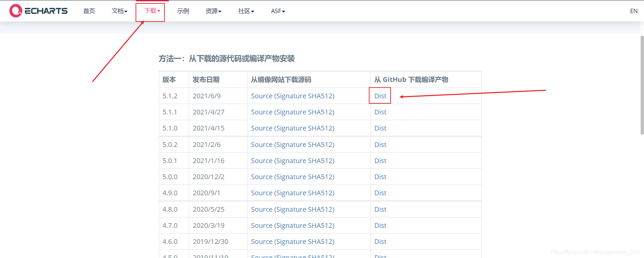This screenshot has height=258, width=644.
Task: Expand the 资源 dropdown menu
Action: [213, 11]
